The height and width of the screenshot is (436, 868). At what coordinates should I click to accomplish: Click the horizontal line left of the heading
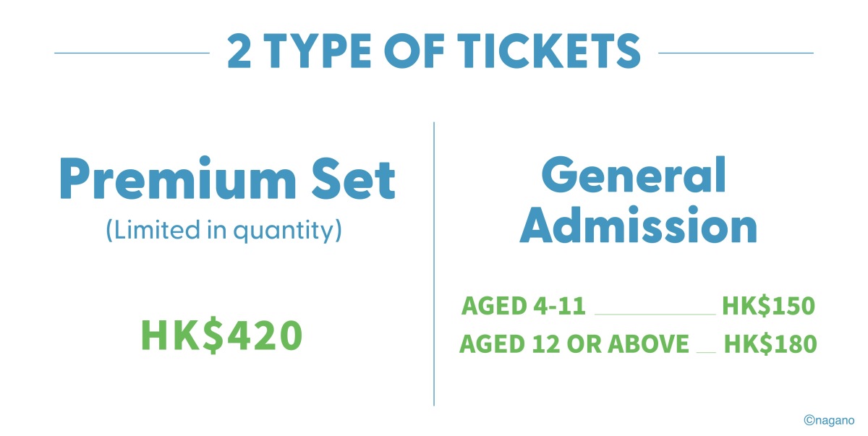[132, 53]
